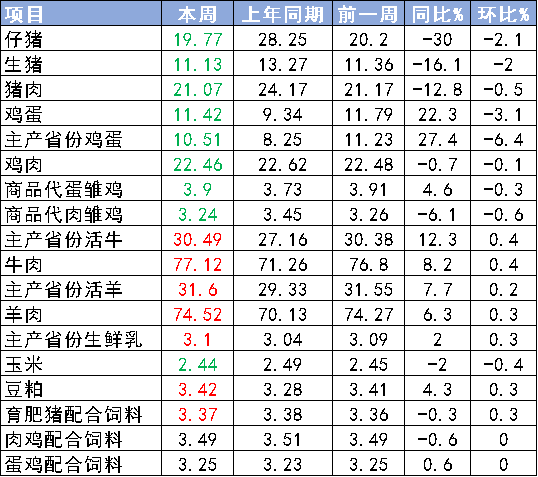Click the 主产省份活羊 row label
The width and height of the screenshot is (538, 477).
pos(63,290)
